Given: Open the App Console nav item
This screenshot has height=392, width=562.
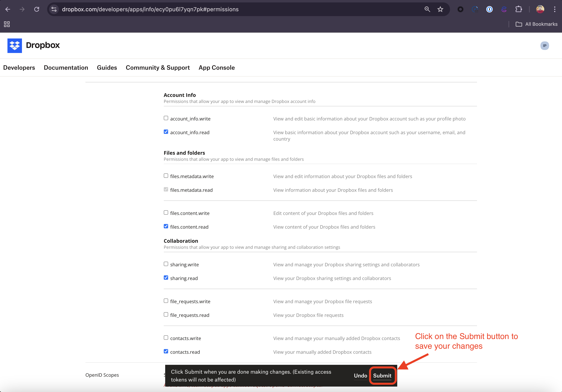Looking at the screenshot, I should point(217,67).
